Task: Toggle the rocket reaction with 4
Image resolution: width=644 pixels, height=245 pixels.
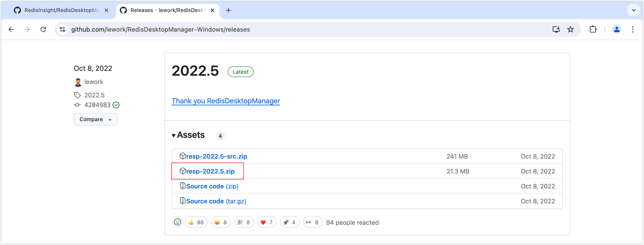Action: pos(289,222)
